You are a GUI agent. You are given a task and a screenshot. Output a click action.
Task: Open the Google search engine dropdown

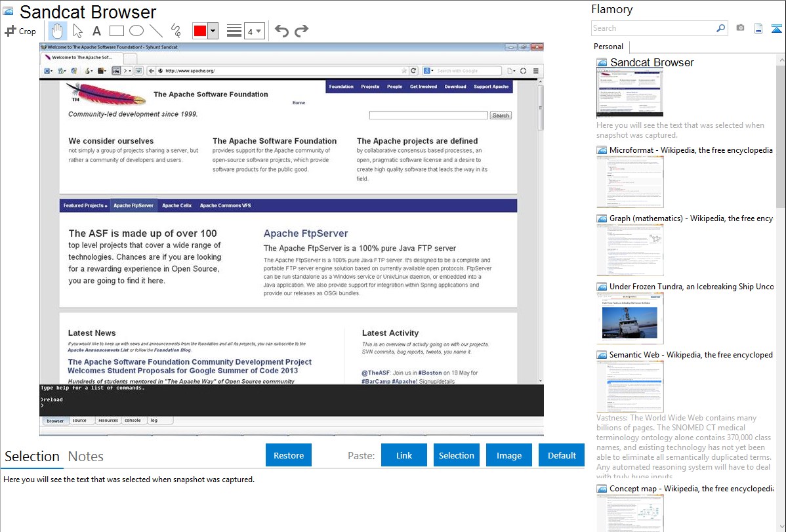tap(428, 71)
